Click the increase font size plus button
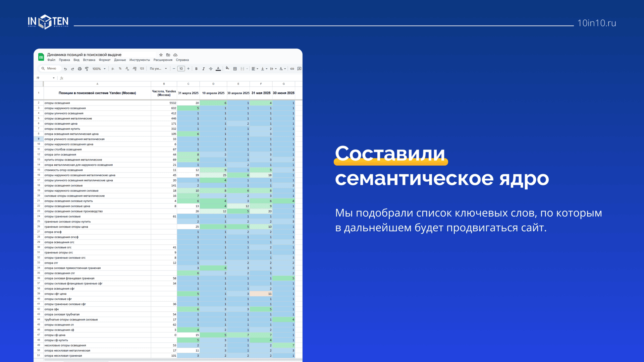 (188, 69)
